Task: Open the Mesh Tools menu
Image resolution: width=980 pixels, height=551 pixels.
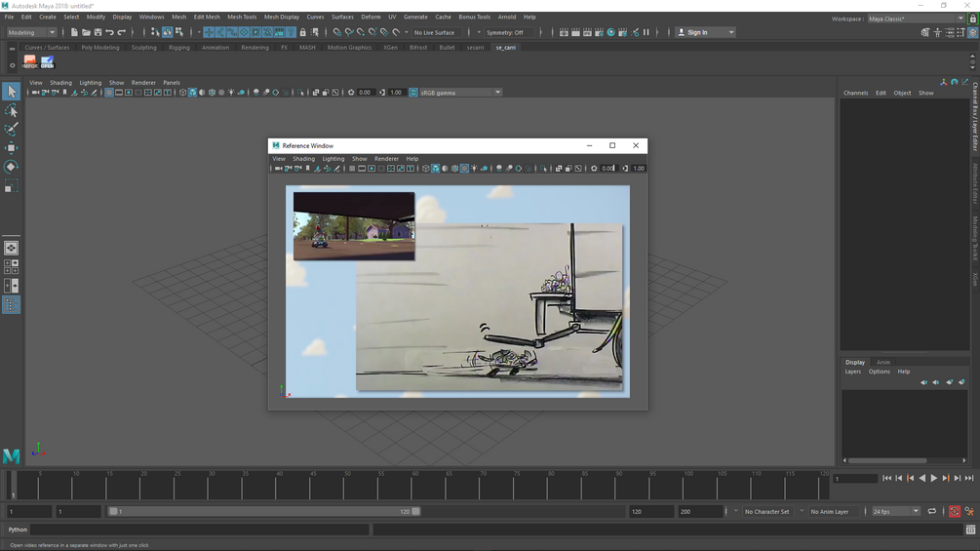Action: pos(242,17)
